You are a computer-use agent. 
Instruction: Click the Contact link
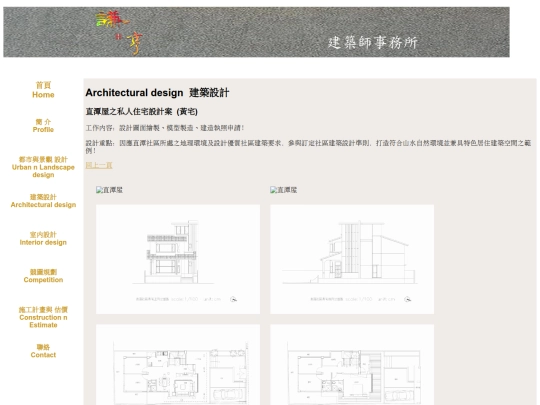[x=43, y=351]
